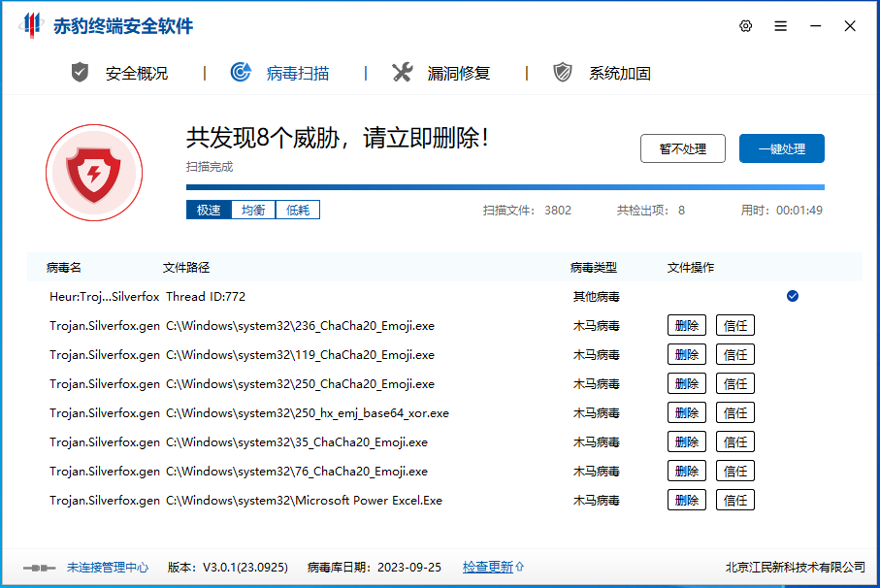Click the blue scan progress bar

tap(505, 187)
